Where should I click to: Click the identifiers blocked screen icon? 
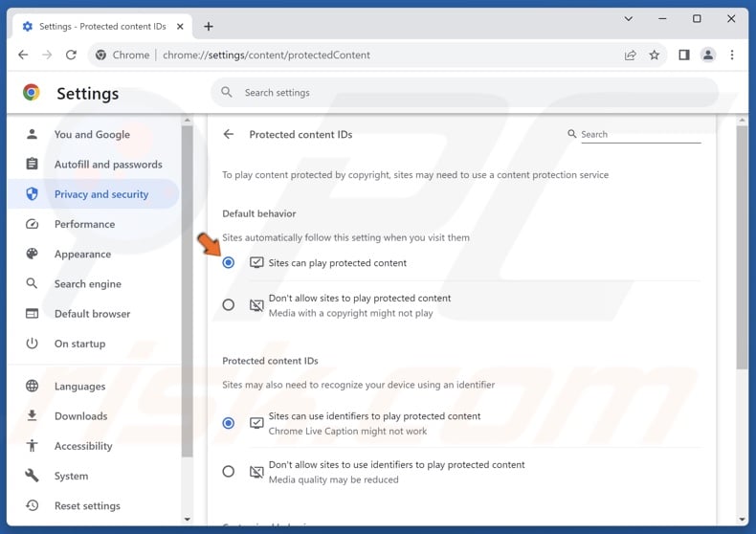pos(256,472)
